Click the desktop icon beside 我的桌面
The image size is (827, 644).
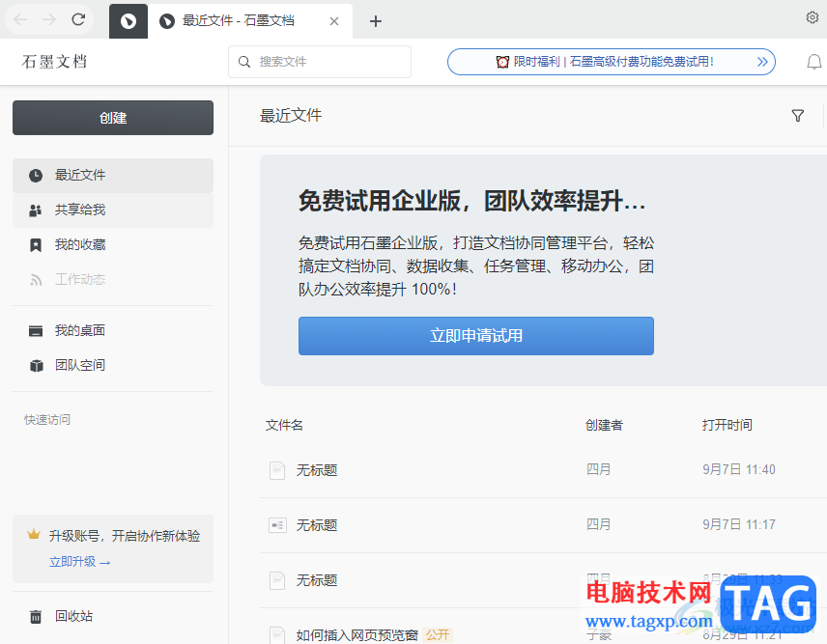point(36,331)
